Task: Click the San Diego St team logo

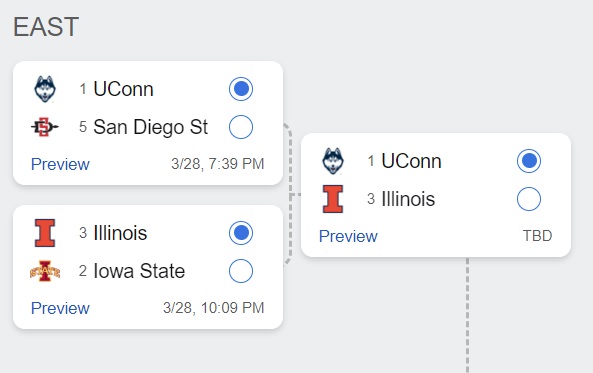Action: 45,127
